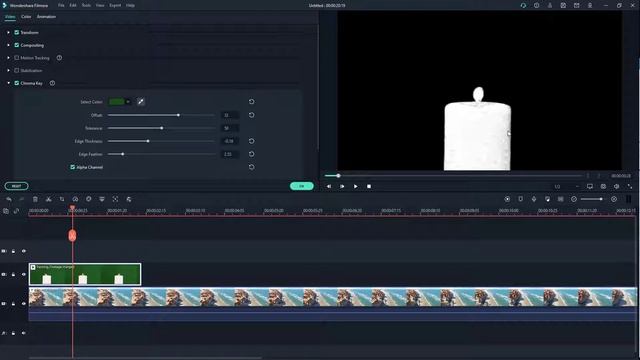Image resolution: width=640 pixels, height=360 pixels.
Task: Expand the Compositing section arrow
Action: (9, 45)
